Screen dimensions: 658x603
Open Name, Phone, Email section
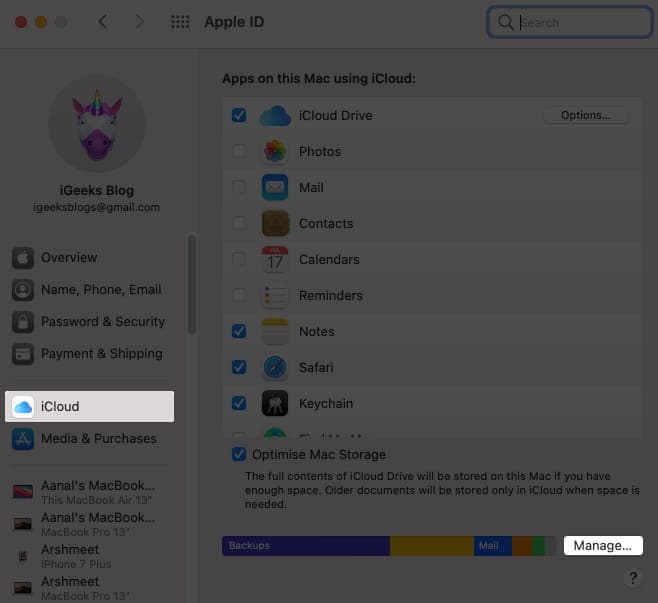pyautogui.click(x=89, y=290)
